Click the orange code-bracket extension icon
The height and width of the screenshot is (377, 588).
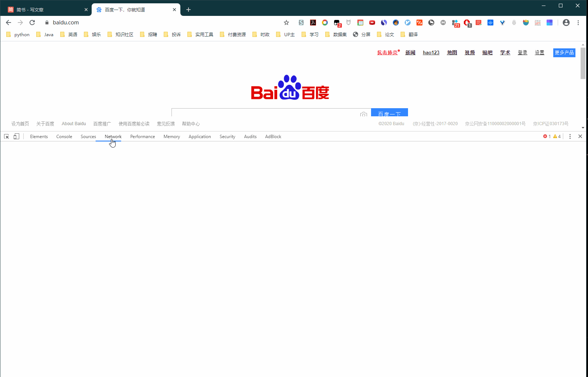(419, 23)
